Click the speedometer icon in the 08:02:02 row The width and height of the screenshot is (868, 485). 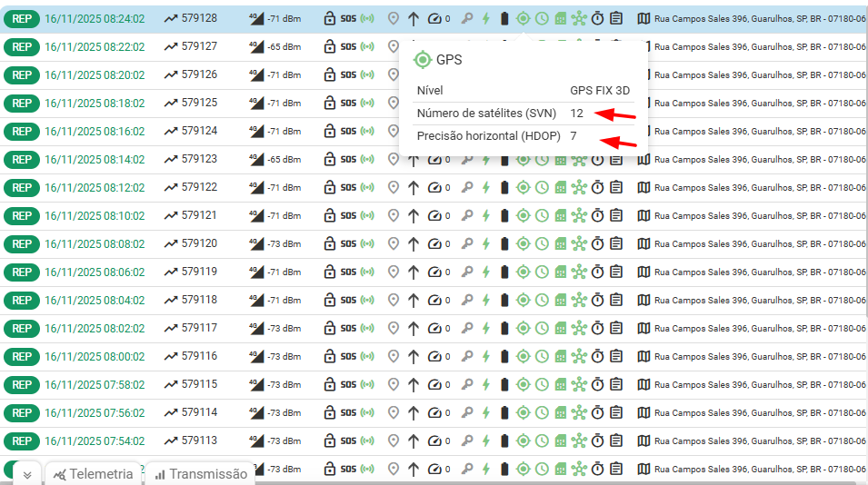435,329
